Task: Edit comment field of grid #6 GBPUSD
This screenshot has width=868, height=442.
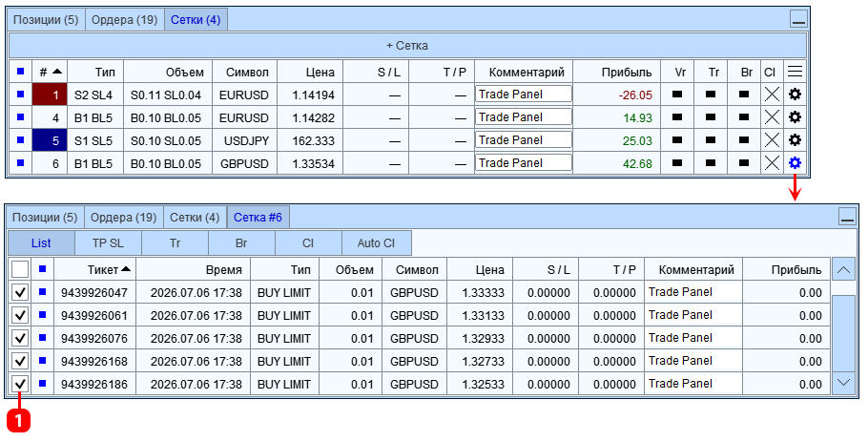Action: (523, 163)
